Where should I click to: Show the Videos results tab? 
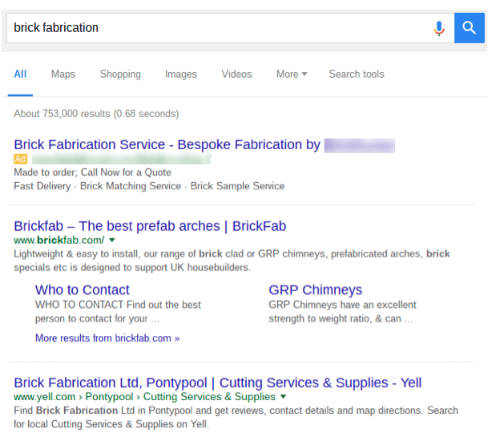(x=236, y=74)
